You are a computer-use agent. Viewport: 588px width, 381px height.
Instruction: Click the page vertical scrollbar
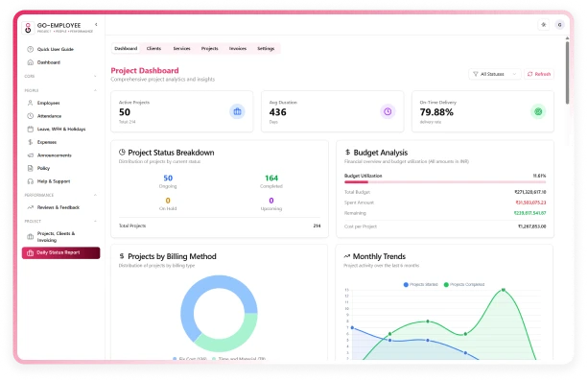(x=567, y=73)
